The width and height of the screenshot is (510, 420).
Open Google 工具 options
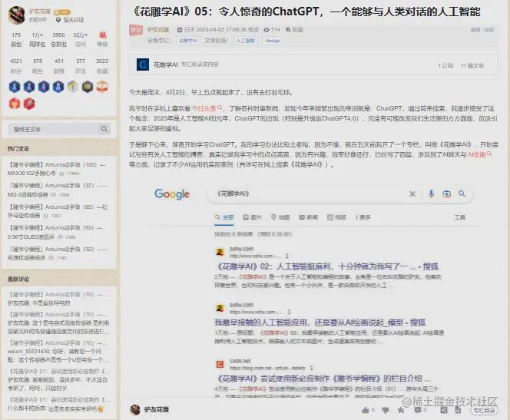coord(459,217)
